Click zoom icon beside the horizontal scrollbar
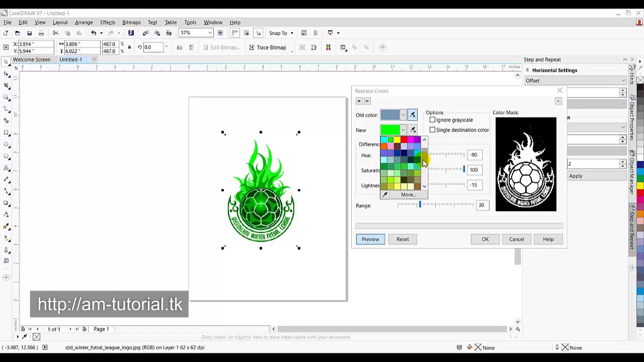The height and width of the screenshot is (362, 644). pyautogui.click(x=518, y=329)
